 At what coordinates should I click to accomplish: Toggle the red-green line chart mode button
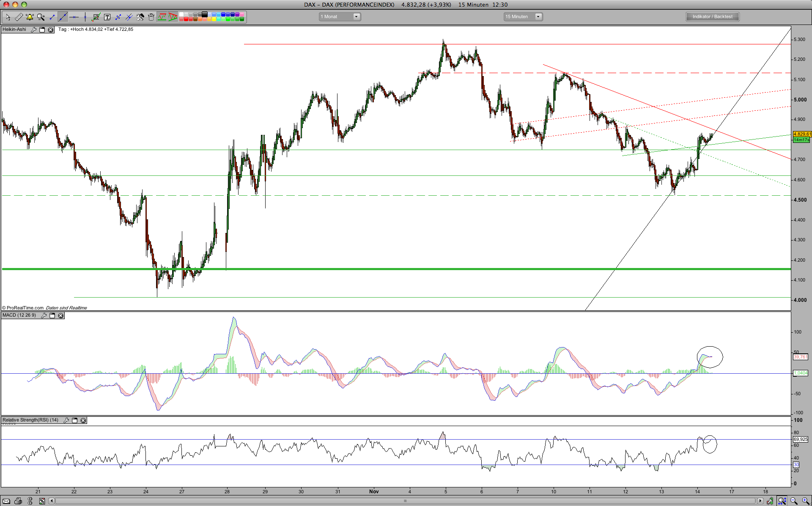coord(162,17)
